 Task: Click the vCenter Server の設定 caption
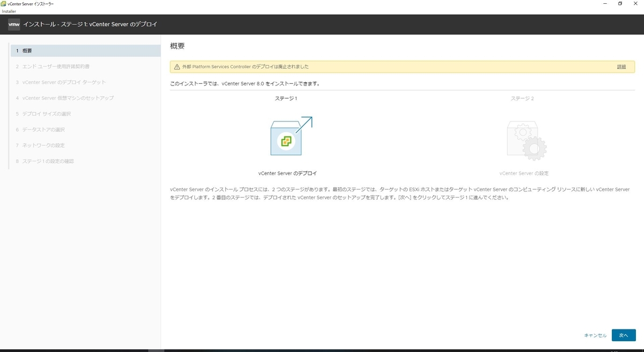(524, 174)
